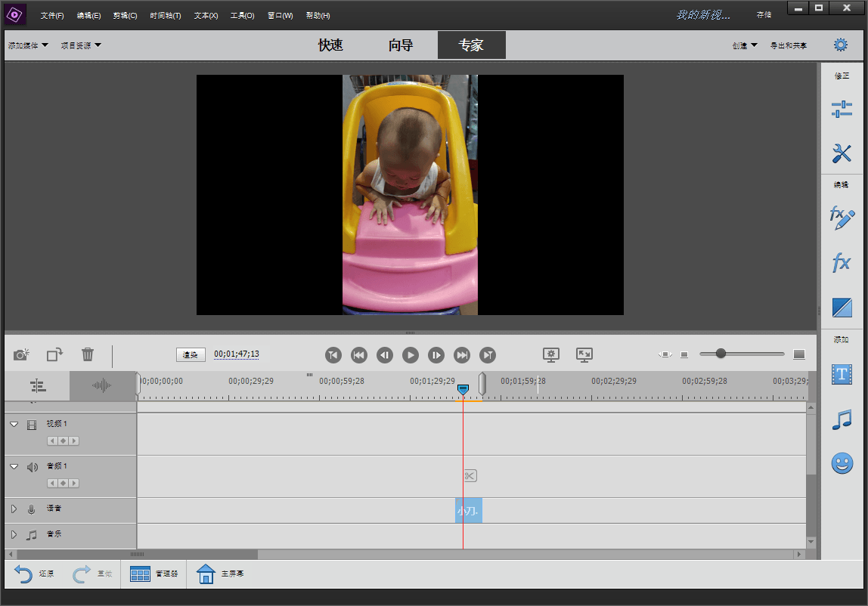Click the scissors split clip icon
868x606 pixels.
pyautogui.click(x=470, y=475)
